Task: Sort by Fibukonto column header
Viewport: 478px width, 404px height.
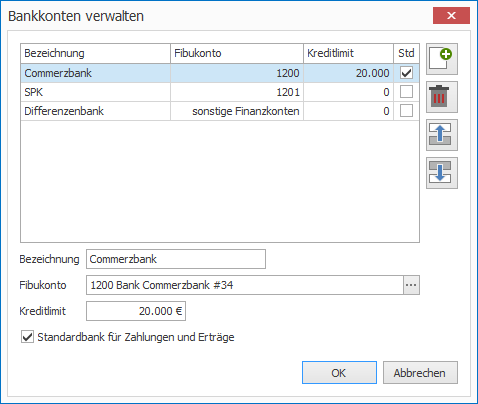Action: [x=237, y=53]
